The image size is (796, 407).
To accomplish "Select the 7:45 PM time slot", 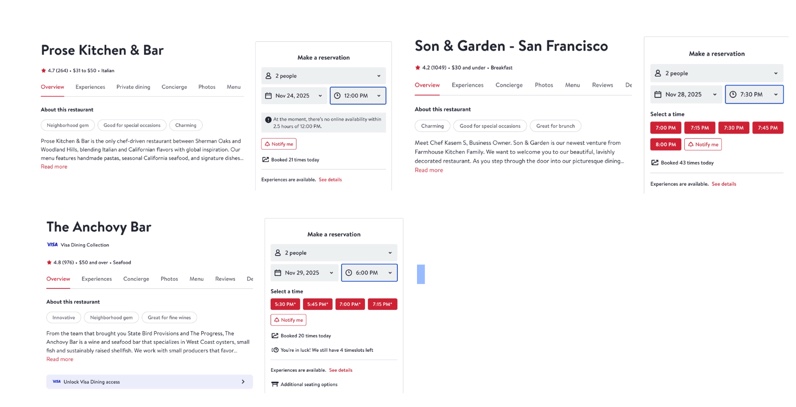I will click(x=768, y=128).
